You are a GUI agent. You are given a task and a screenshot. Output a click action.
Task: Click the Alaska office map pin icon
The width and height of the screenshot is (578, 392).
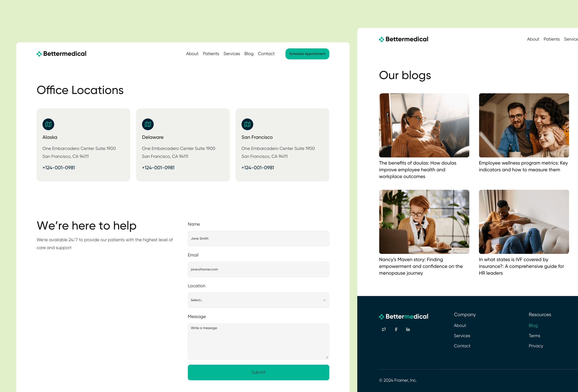tap(48, 123)
